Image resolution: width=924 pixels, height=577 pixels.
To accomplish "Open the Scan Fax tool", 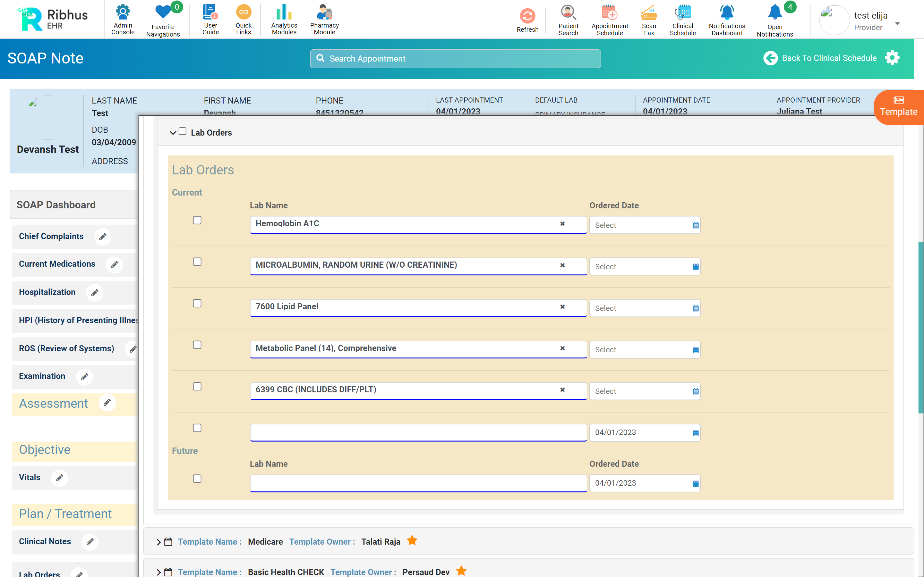I will pos(649,19).
